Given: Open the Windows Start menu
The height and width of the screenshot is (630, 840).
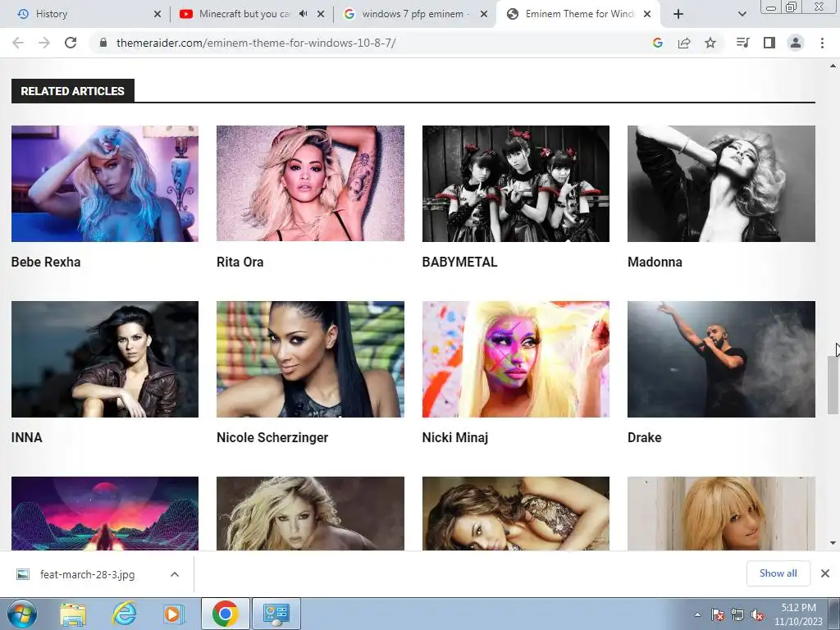Looking at the screenshot, I should 21,614.
